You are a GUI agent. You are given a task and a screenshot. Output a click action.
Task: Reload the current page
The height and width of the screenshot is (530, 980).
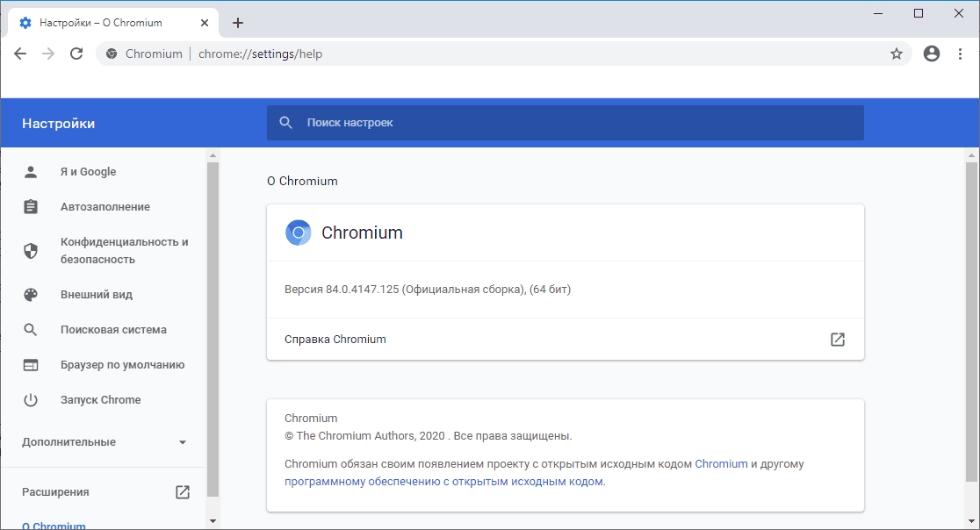(x=76, y=54)
